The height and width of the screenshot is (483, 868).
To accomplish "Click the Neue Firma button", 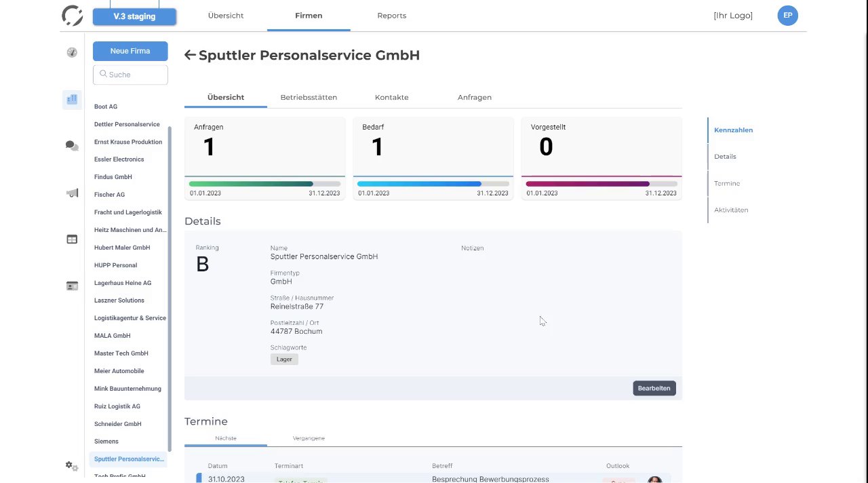I will (130, 51).
